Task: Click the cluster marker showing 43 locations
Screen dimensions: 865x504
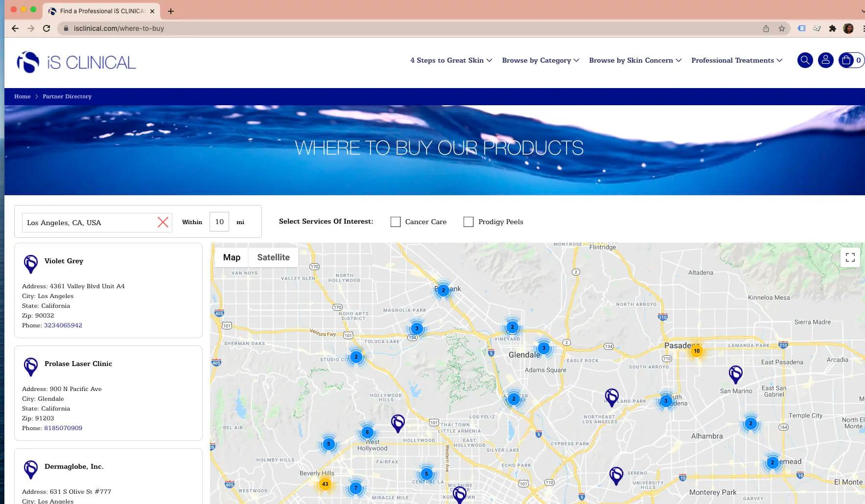Action: [325, 483]
